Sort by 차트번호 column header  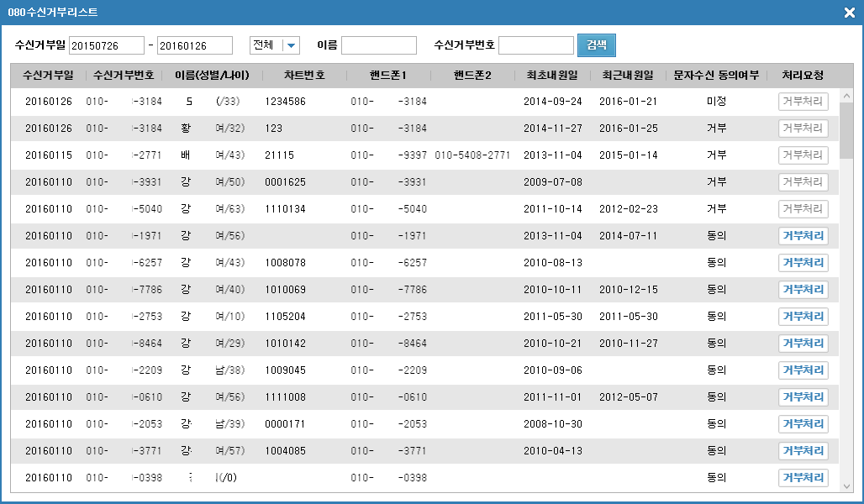304,76
